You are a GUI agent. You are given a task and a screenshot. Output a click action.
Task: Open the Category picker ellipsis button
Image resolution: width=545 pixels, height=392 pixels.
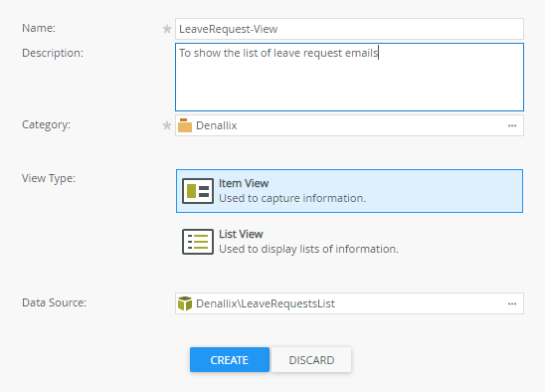pos(512,125)
